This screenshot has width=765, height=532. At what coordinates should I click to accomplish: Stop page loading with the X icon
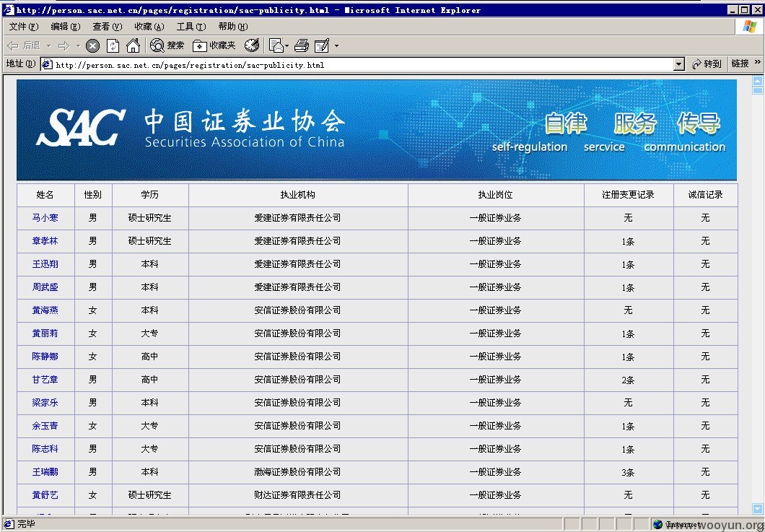(92, 46)
